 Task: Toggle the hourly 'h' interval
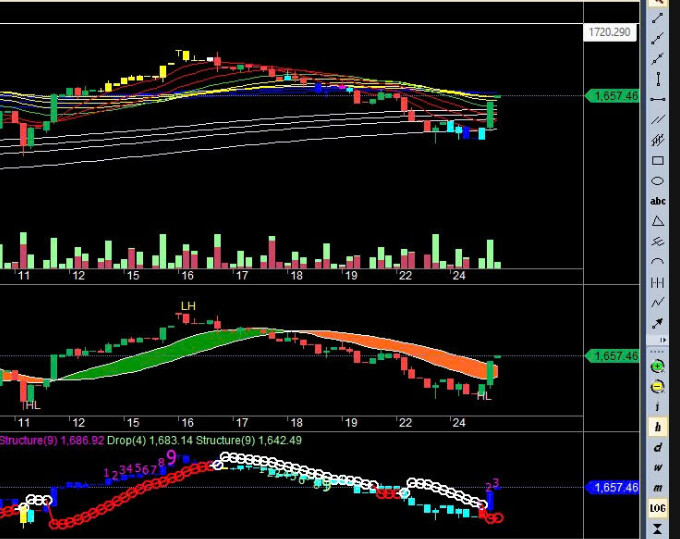(657, 427)
